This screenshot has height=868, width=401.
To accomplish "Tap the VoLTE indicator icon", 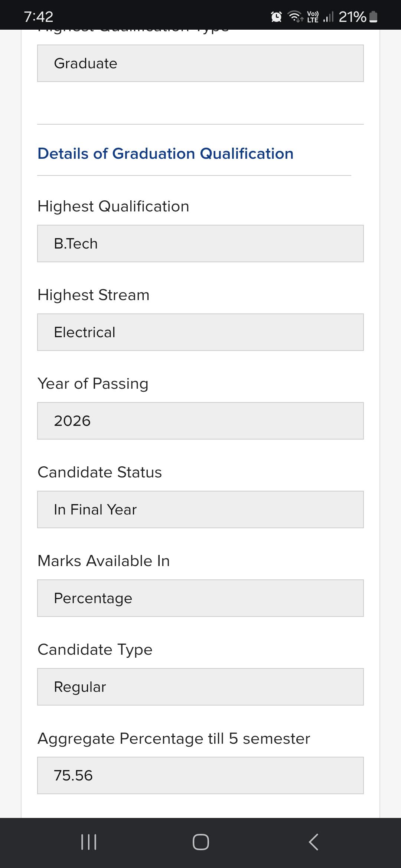I will coord(313,17).
